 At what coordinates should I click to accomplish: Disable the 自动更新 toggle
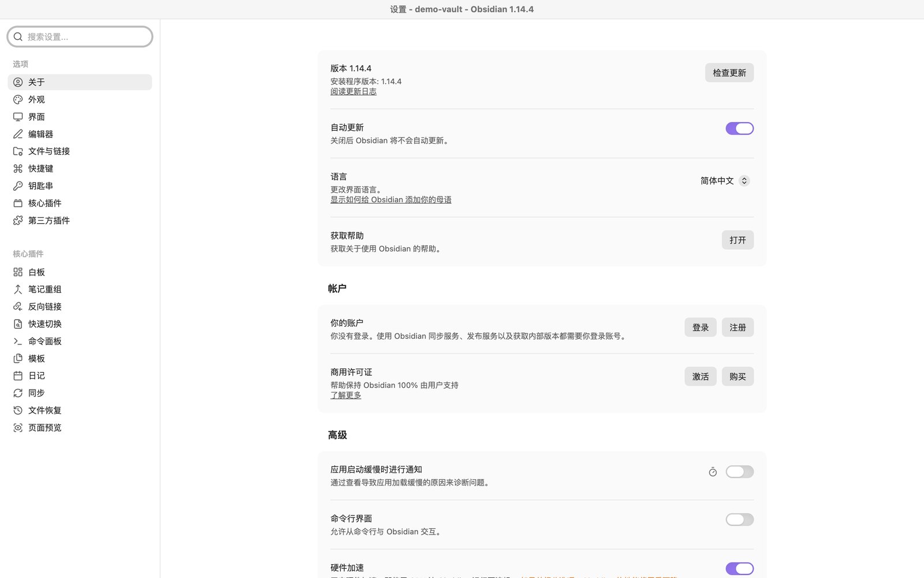pos(740,128)
